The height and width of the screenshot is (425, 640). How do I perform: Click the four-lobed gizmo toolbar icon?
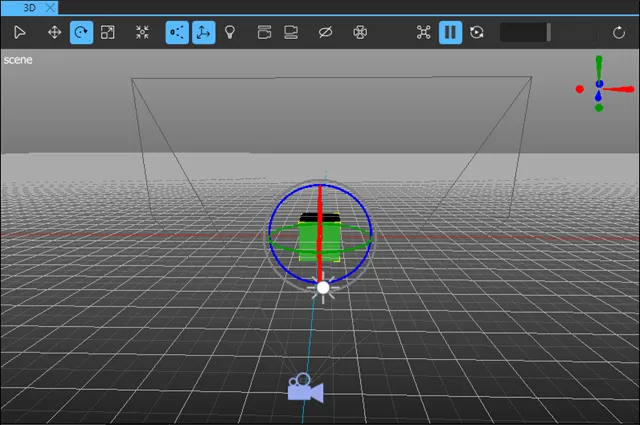[360, 32]
